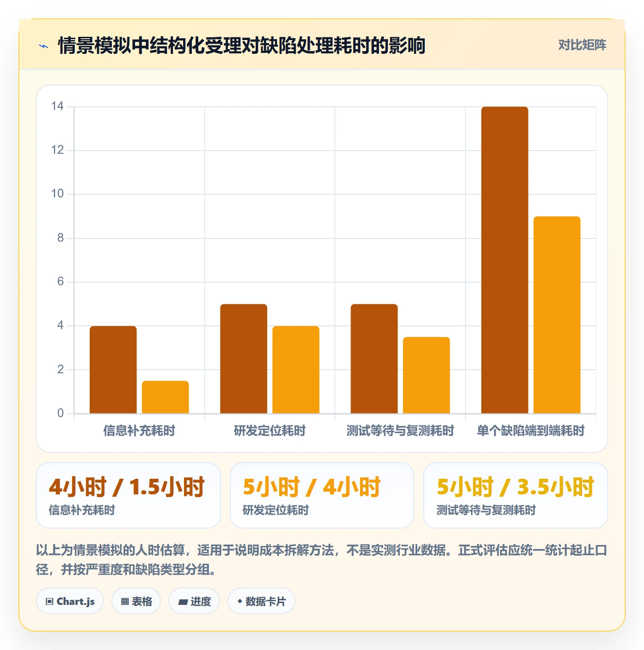Open the 4小时 / 1.5小时 data card
The height and width of the screenshot is (650, 644).
(128, 495)
